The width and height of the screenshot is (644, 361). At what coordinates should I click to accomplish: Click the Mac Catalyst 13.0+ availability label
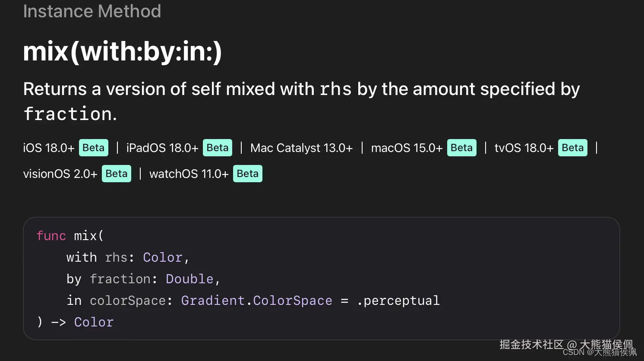tap(301, 148)
